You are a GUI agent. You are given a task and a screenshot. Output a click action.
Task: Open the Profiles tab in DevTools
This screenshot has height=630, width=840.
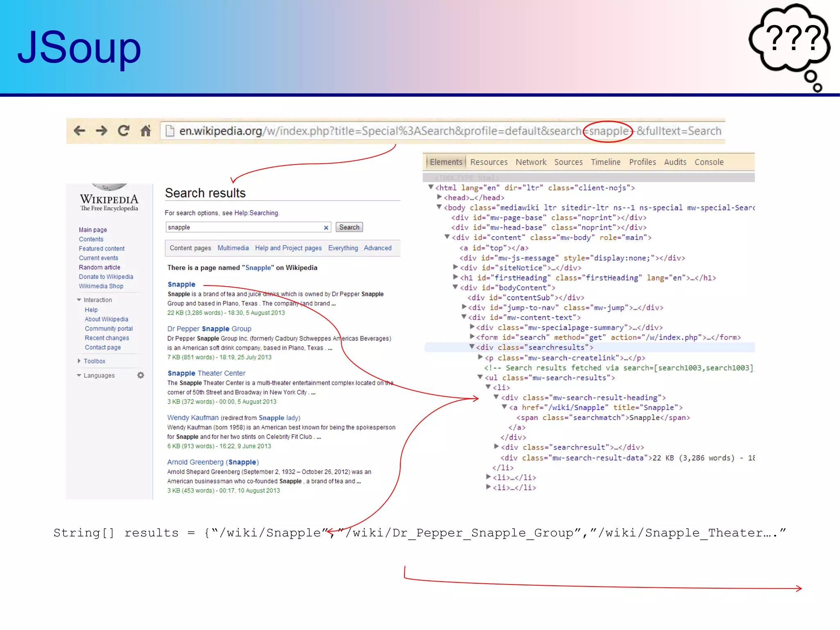tap(643, 162)
